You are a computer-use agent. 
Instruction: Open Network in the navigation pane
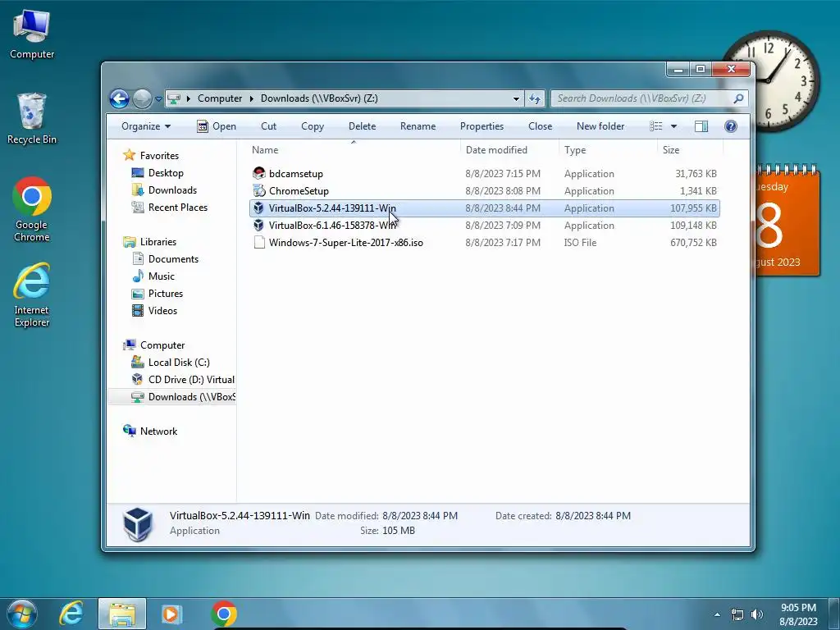click(158, 431)
